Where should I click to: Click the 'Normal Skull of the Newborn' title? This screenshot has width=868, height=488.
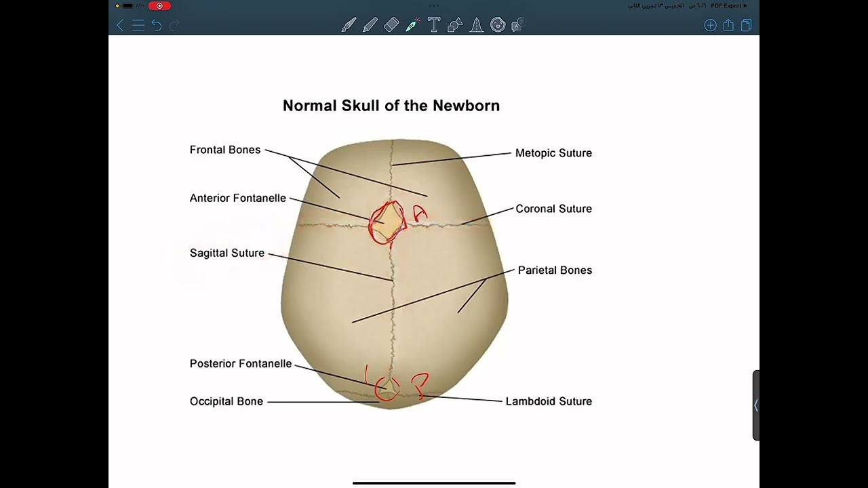(x=391, y=106)
